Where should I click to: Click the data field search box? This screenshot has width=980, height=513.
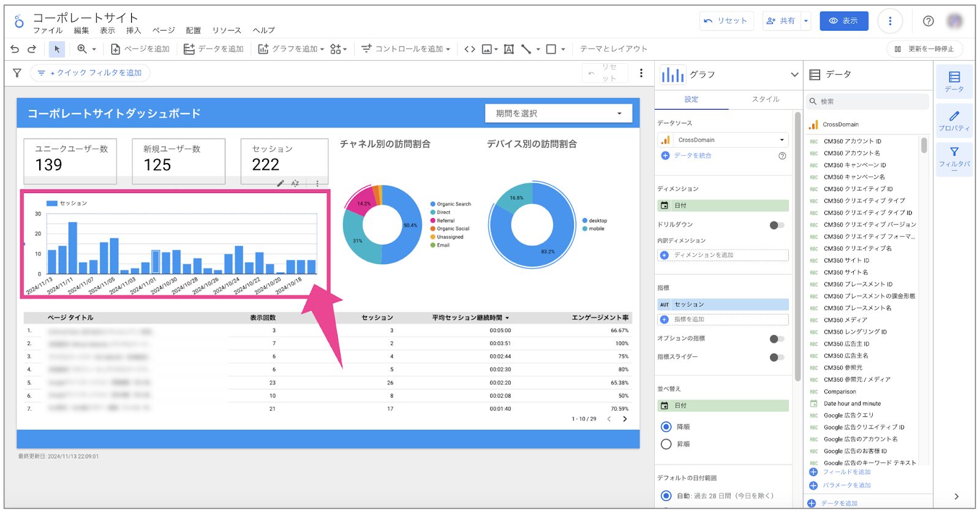868,102
